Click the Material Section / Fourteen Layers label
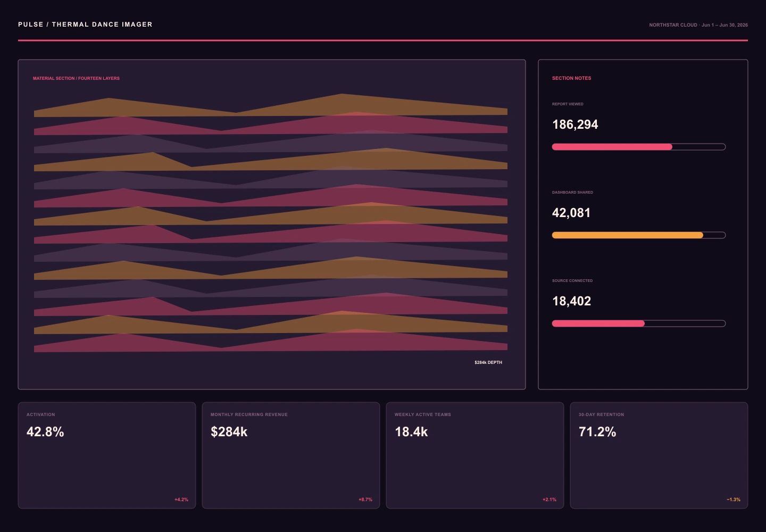Viewport: 766px width, 532px height. 76,78
